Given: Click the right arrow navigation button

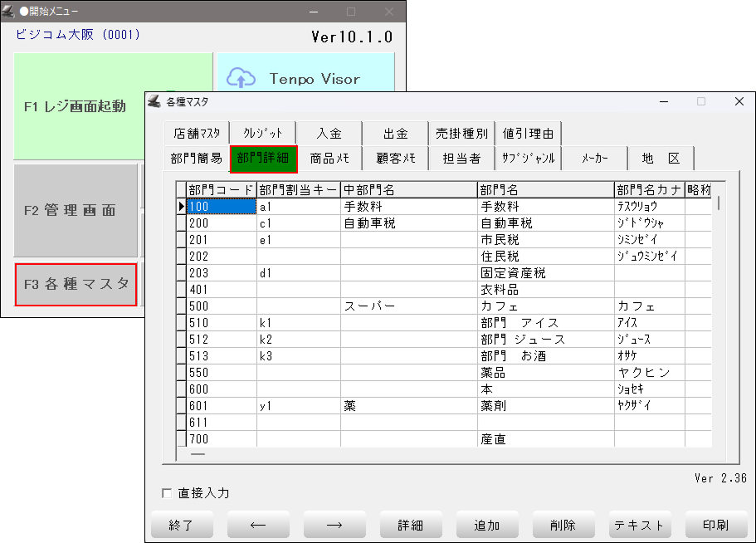Looking at the screenshot, I should pos(334,525).
